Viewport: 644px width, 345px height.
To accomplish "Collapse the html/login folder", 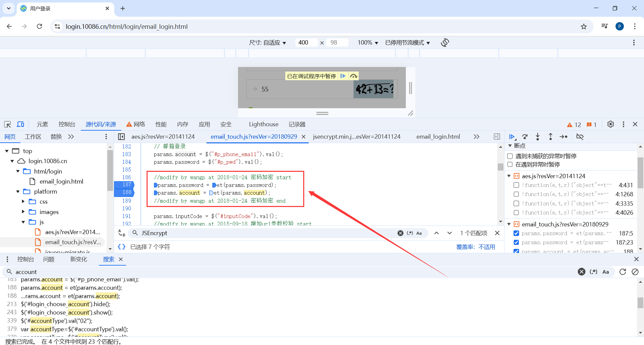I will [x=18, y=171].
